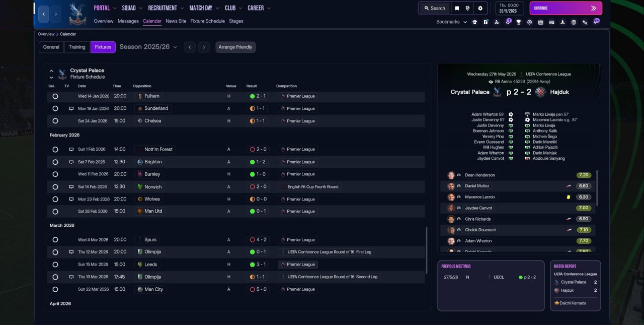Screen dimensions: 644x325
Task: Click Dean Henderson's player face icon
Action: click(451, 175)
